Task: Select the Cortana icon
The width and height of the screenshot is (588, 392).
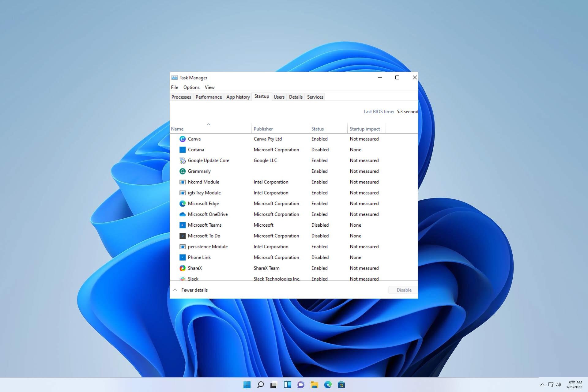Action: (183, 149)
